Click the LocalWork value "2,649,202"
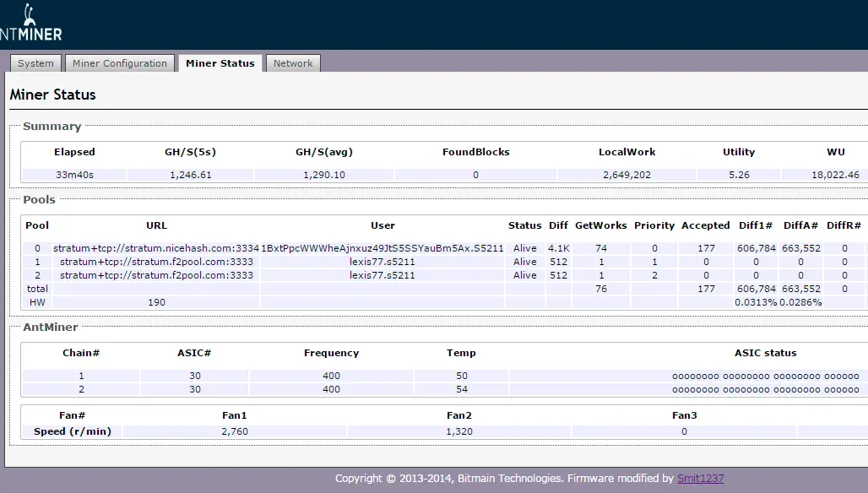This screenshot has height=493, width=868. 627,175
